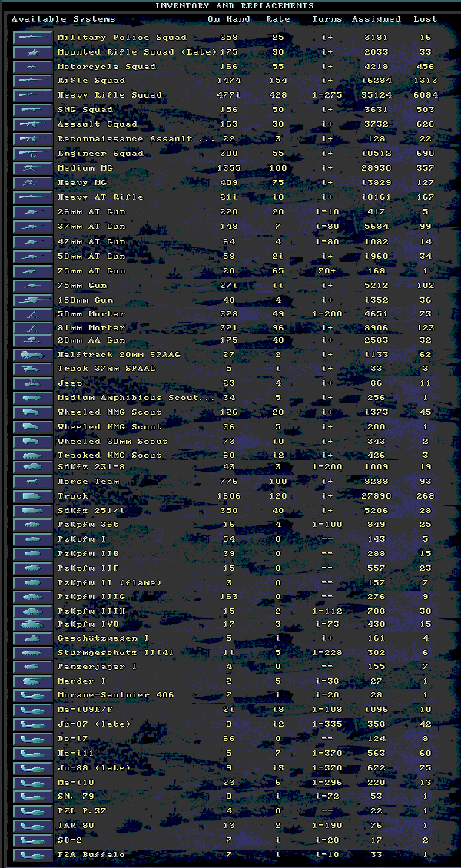
Task: Select the Wheeled MMG Scout icon
Action: (x=33, y=412)
